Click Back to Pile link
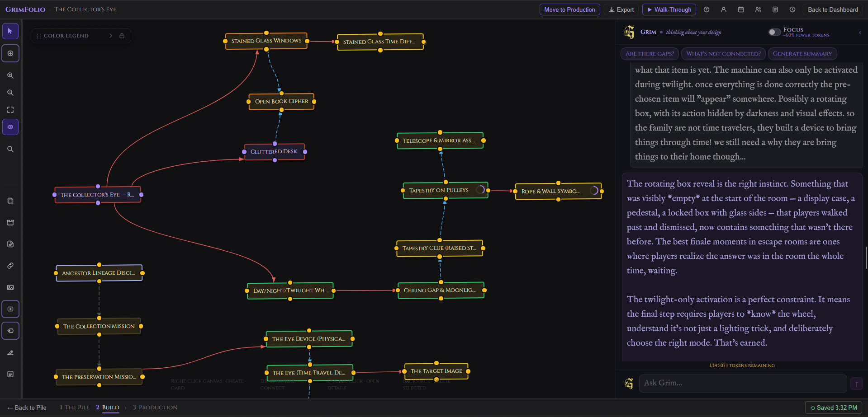 click(27, 408)
